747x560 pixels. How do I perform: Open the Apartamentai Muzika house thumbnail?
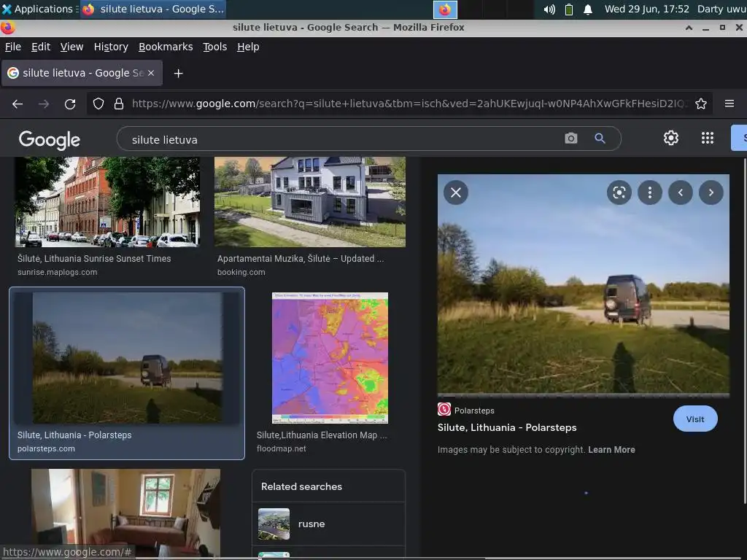tap(309, 202)
